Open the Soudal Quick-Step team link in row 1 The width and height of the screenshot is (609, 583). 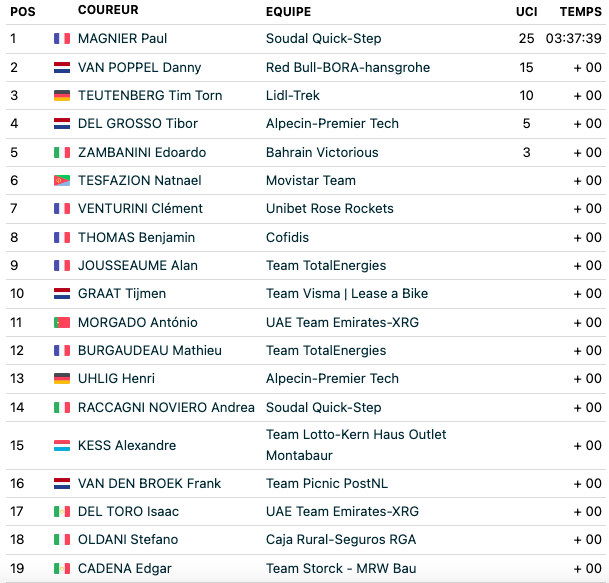point(324,38)
